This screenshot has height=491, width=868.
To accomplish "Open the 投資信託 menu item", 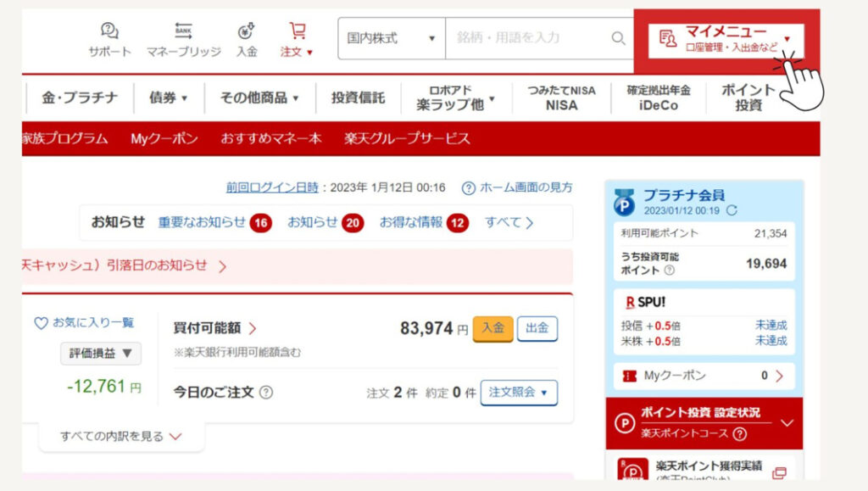I will point(359,98).
